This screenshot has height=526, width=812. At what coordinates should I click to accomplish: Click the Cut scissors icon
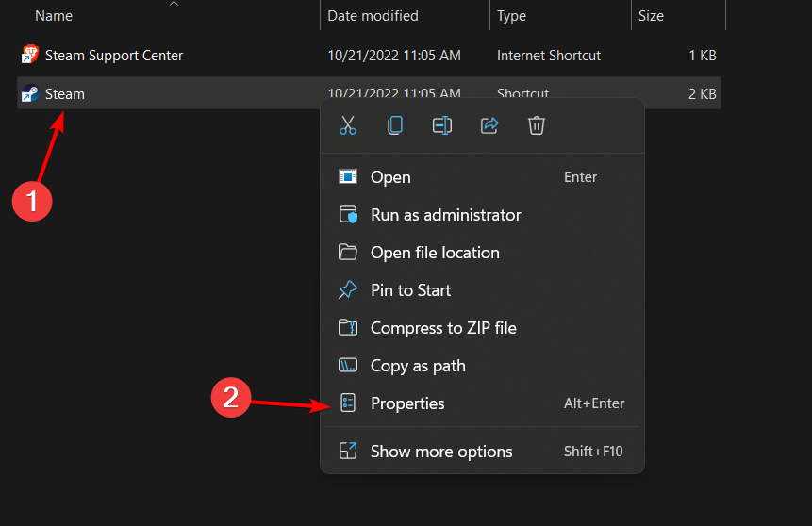point(347,125)
